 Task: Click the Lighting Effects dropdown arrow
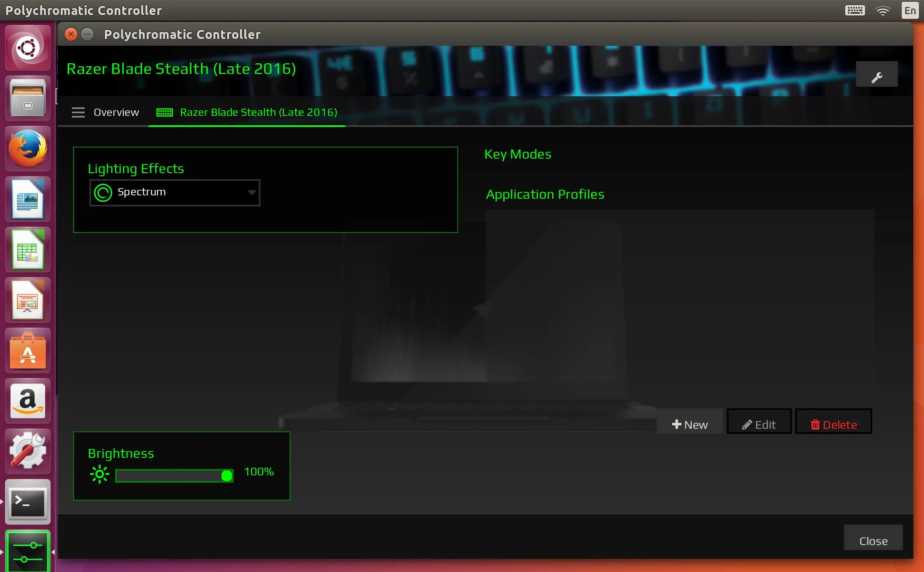click(252, 192)
